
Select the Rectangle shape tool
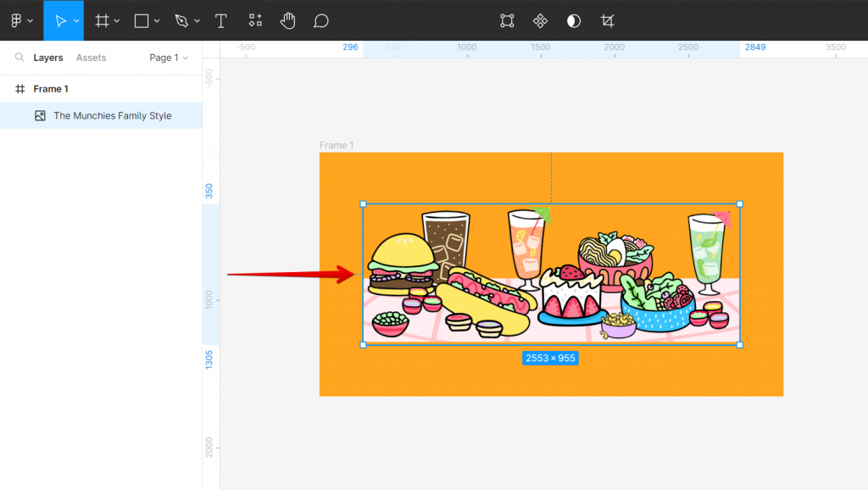[x=140, y=20]
